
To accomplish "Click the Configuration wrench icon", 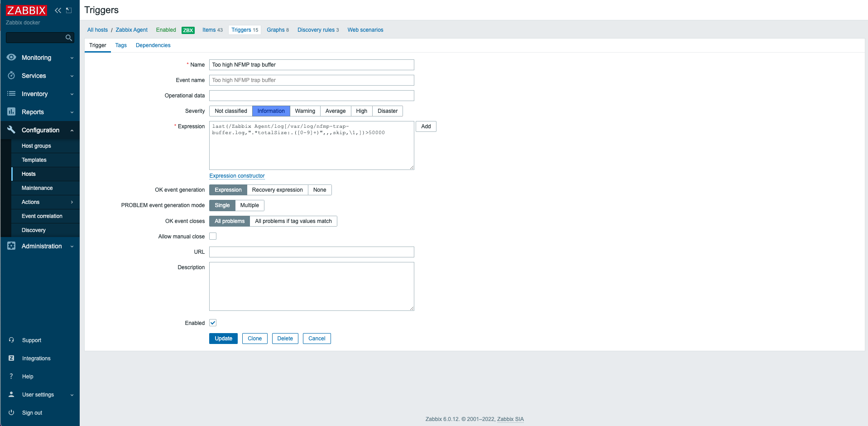I will click(11, 130).
